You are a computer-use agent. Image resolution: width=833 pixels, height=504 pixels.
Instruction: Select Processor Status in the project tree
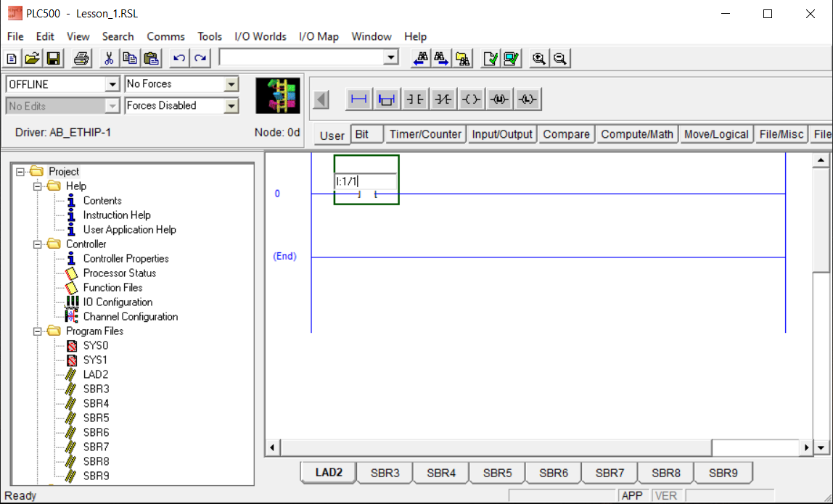pos(120,273)
